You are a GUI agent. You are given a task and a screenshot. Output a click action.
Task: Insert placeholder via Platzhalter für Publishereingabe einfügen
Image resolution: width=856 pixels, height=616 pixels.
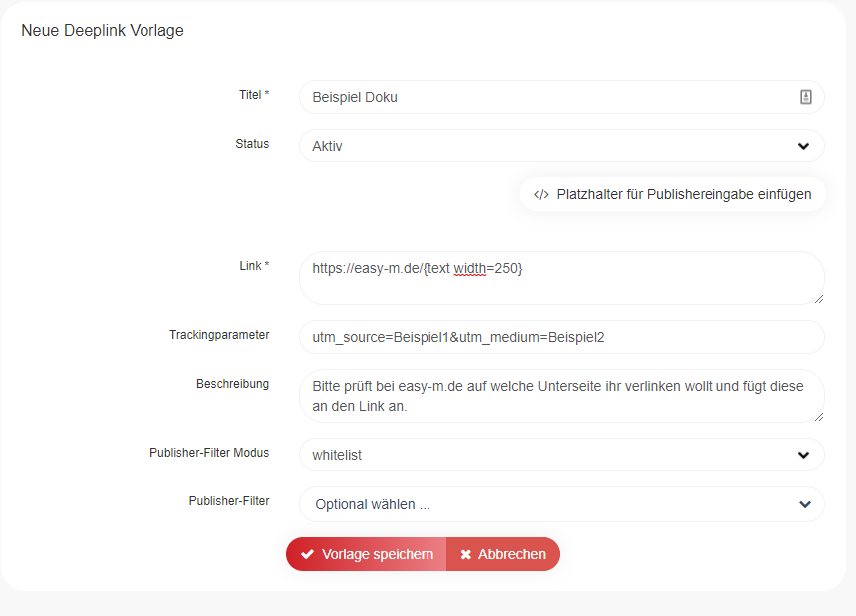point(673,194)
